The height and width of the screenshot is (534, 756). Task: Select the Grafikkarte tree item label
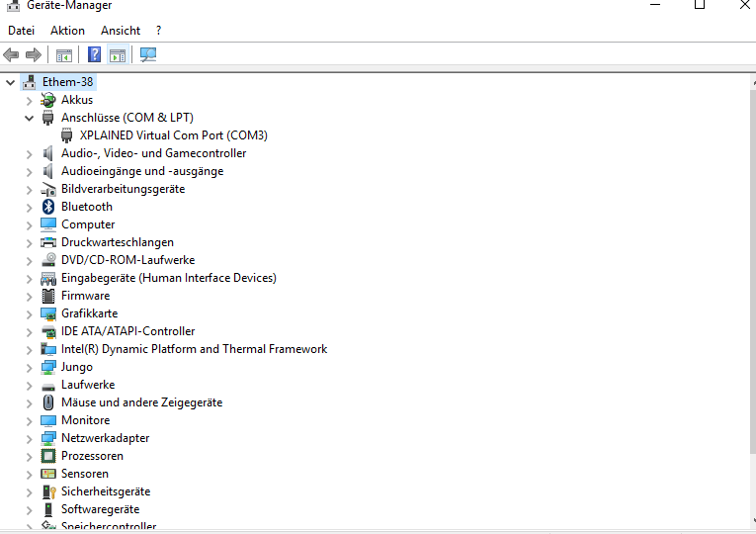(x=89, y=313)
